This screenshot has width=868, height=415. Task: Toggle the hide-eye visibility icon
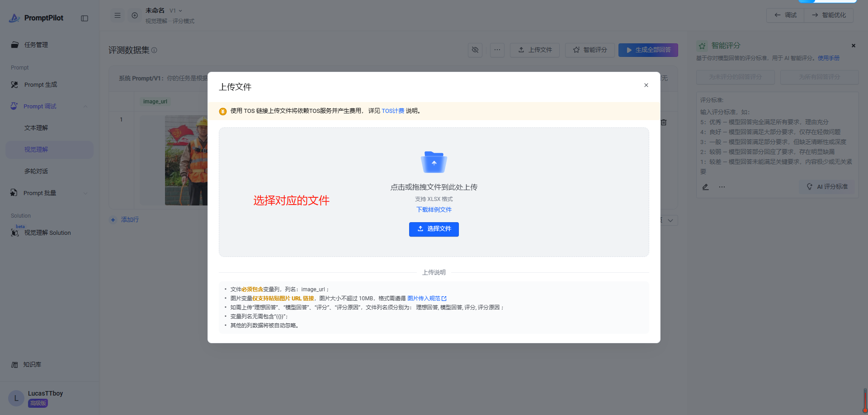coord(475,50)
